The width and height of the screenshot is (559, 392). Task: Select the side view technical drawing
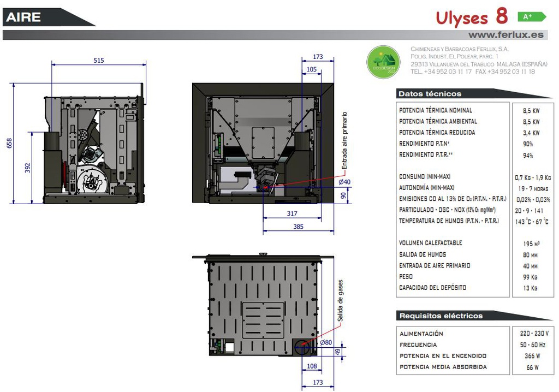94,149
